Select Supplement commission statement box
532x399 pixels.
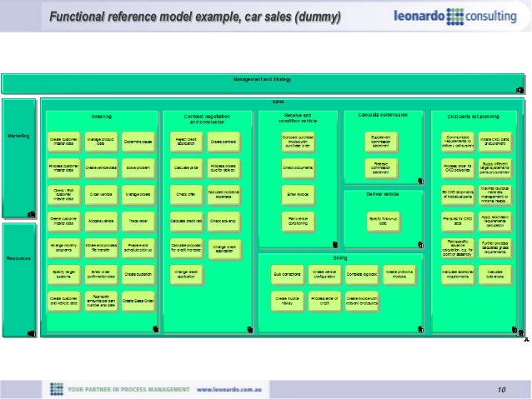[381, 142]
